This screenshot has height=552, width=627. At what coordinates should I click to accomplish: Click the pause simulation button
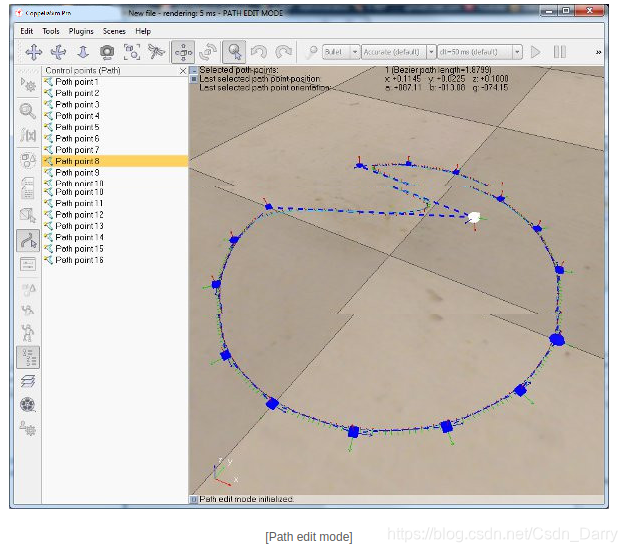point(559,52)
